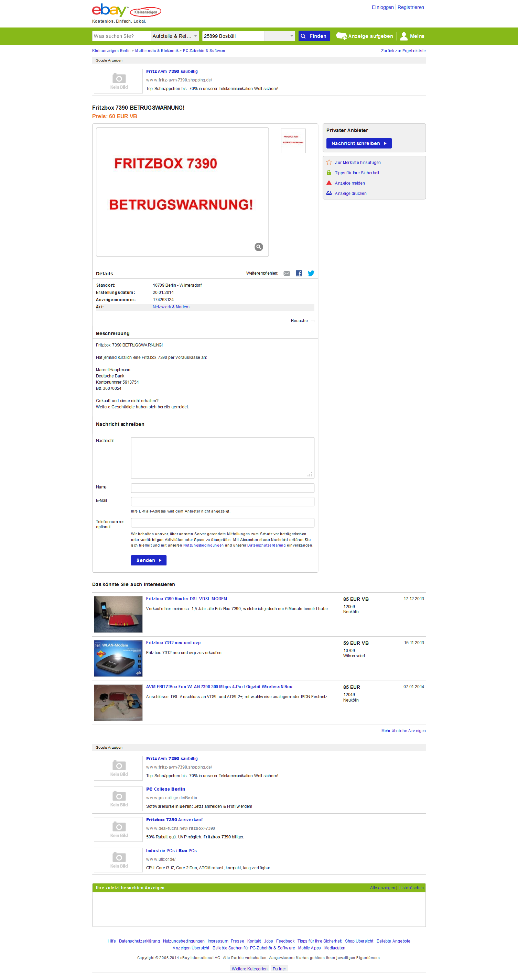The image size is (518, 980).
Task: Click inside the Nachricht text area
Action: (223, 458)
